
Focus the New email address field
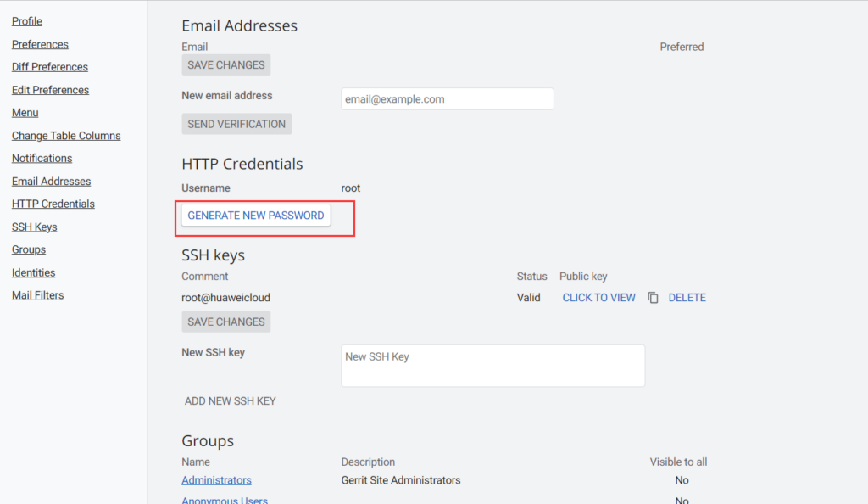pyautogui.click(x=448, y=99)
